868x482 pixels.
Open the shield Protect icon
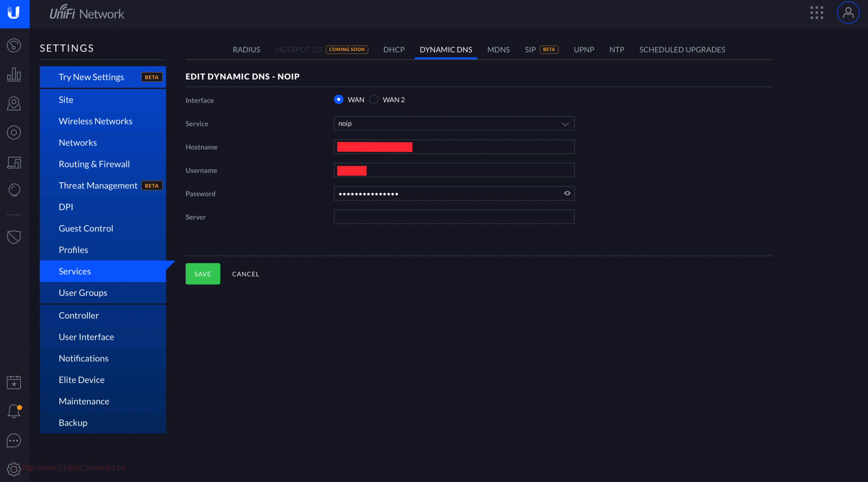(14, 237)
